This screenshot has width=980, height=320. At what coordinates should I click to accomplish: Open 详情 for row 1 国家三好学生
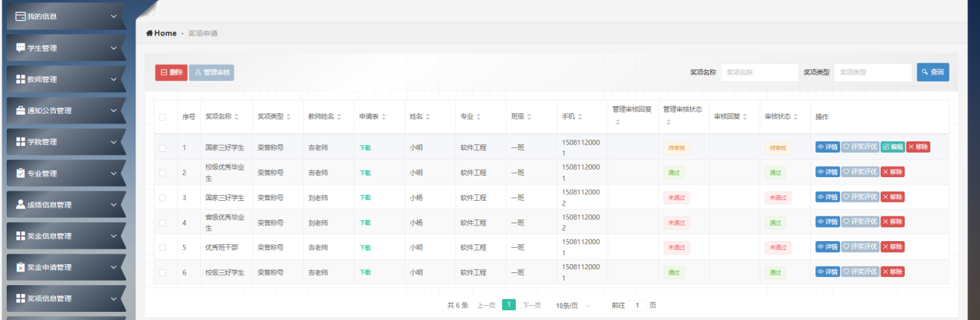pos(827,147)
